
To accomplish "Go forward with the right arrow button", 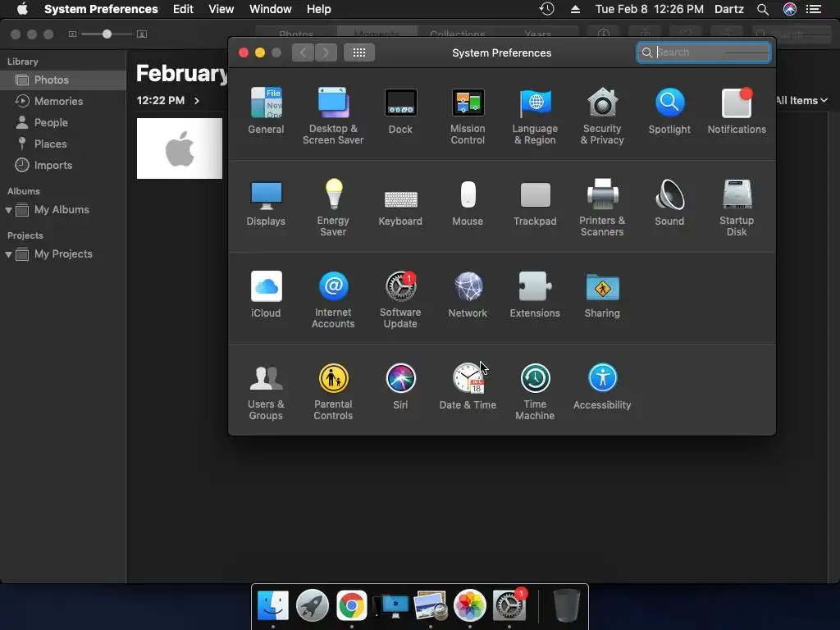I will point(326,52).
